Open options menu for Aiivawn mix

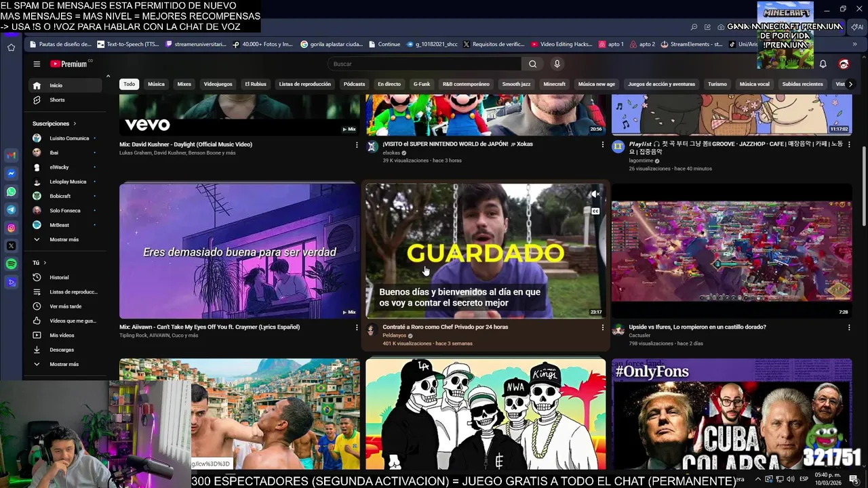coord(357,327)
